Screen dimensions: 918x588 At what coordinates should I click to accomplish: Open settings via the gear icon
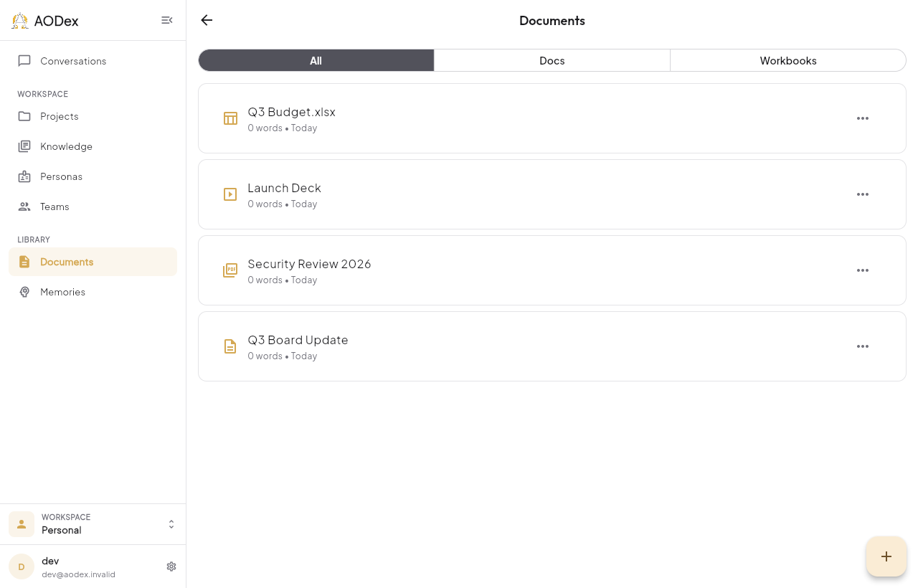click(171, 566)
